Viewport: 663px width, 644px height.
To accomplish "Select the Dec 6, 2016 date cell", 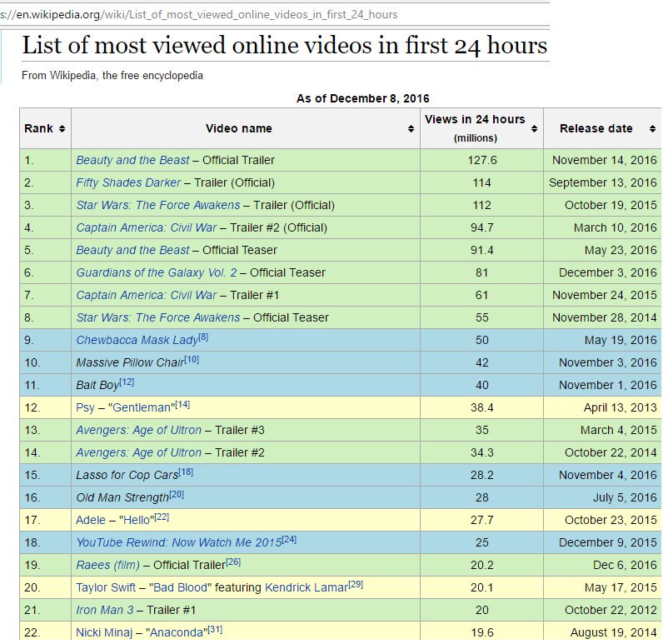I will click(x=602, y=565).
